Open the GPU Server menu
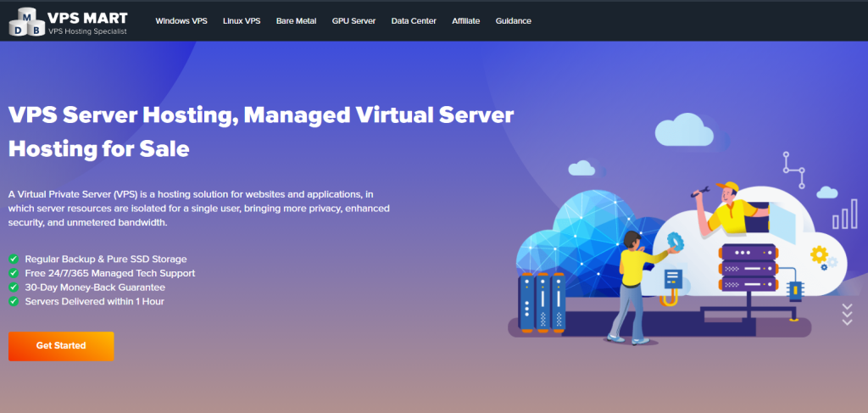 point(353,21)
